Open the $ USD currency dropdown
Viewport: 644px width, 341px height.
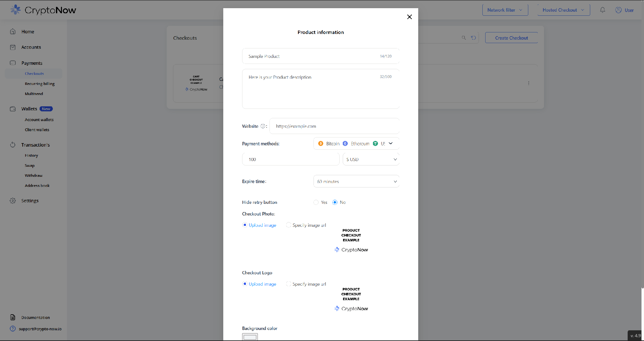click(371, 159)
